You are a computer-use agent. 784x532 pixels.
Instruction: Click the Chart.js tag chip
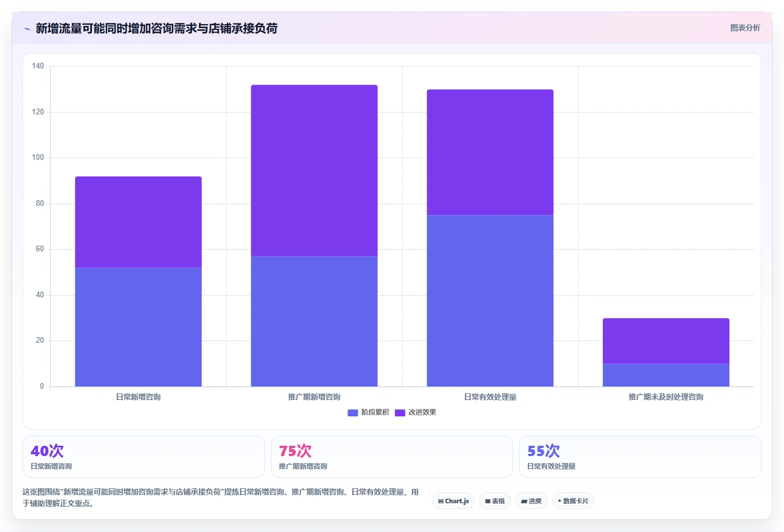pyautogui.click(x=453, y=501)
